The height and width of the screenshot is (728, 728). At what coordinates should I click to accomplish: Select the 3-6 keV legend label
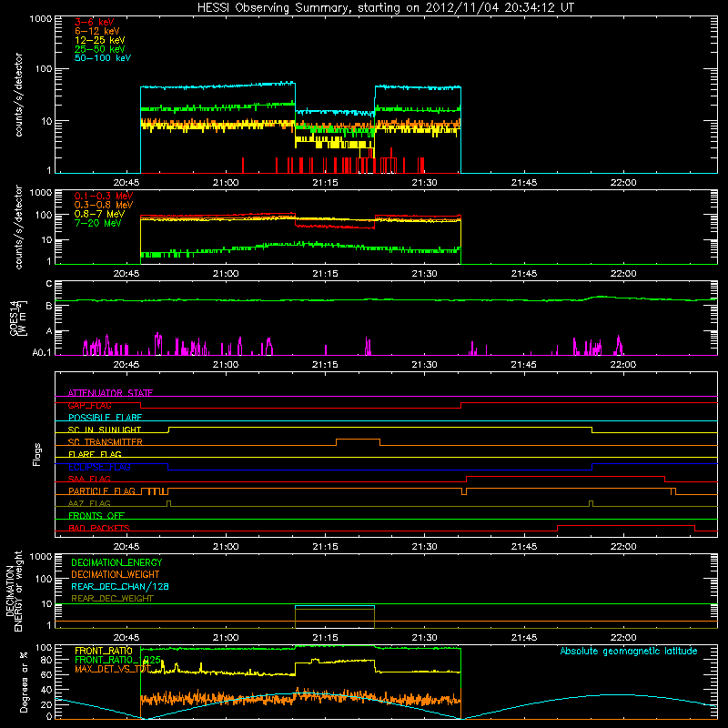click(95, 22)
